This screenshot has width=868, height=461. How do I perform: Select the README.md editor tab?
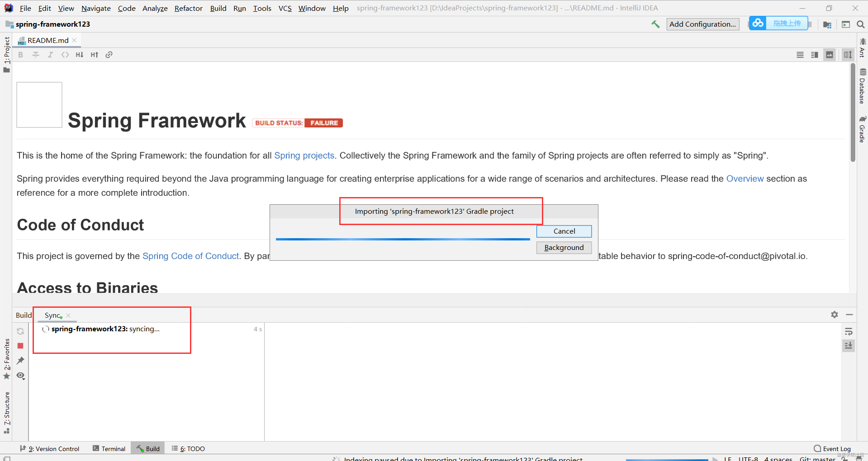[48, 40]
